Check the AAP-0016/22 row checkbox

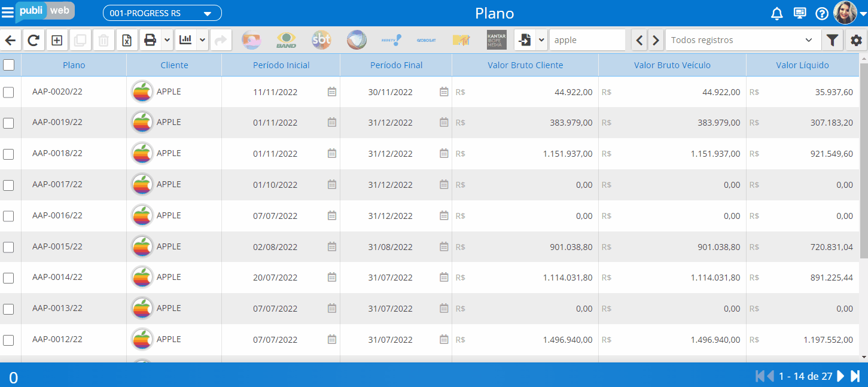8,217
